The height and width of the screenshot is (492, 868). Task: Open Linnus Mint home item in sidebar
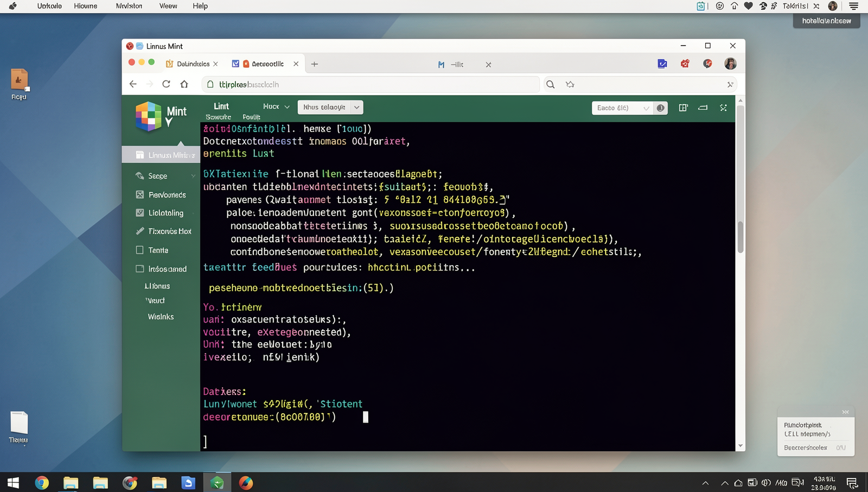pos(161,155)
